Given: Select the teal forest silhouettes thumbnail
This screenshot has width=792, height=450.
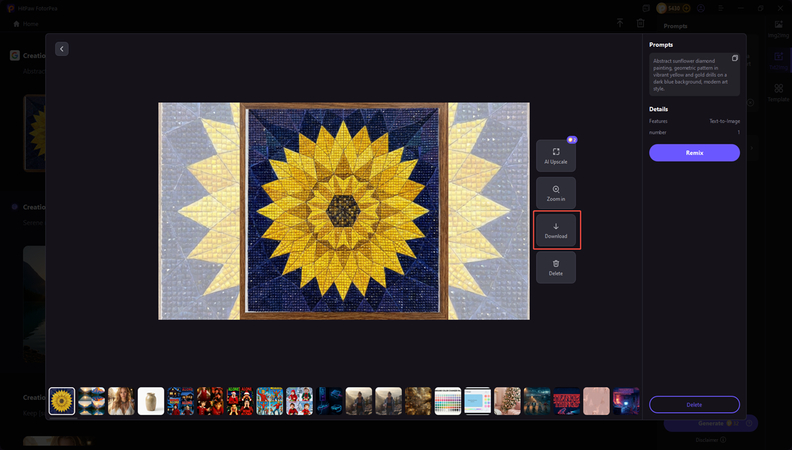Looking at the screenshot, I should pyautogui.click(x=537, y=401).
